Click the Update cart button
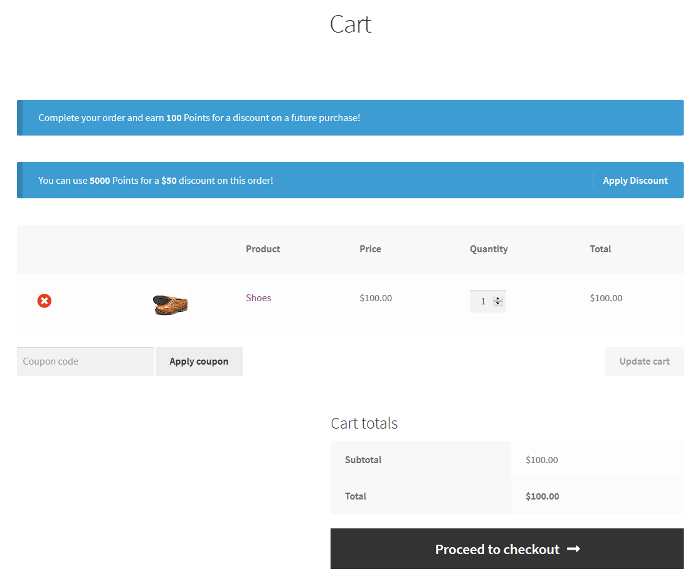This screenshot has height=588, width=700. pyautogui.click(x=644, y=361)
